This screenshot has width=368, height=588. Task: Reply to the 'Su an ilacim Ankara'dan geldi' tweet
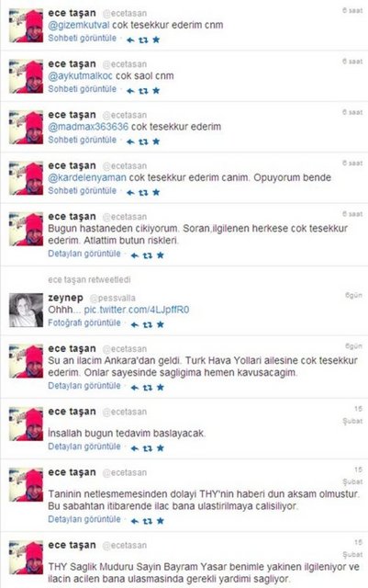(134, 388)
